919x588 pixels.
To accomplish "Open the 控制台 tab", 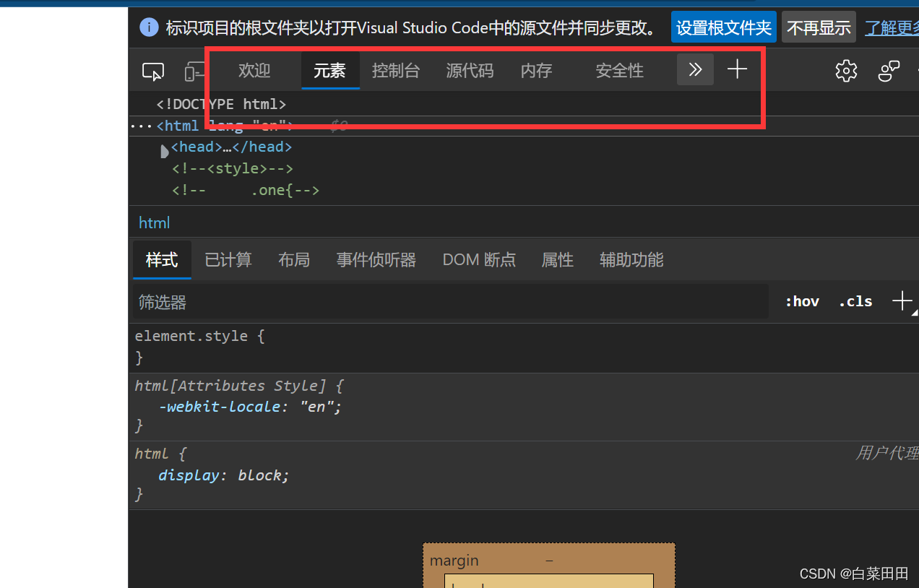I will 395,70.
